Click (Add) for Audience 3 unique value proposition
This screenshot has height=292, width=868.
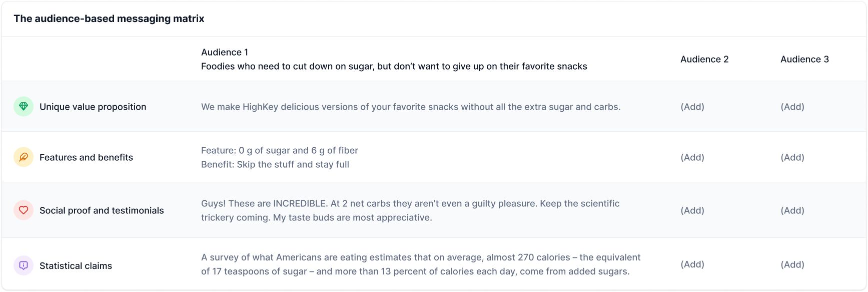tap(792, 107)
